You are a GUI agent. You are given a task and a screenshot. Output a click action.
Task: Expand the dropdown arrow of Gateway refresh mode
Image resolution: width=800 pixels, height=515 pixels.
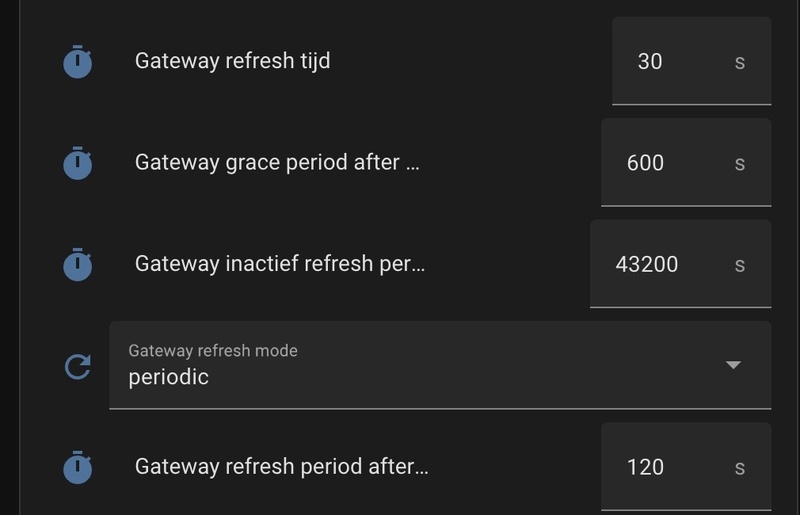733,365
